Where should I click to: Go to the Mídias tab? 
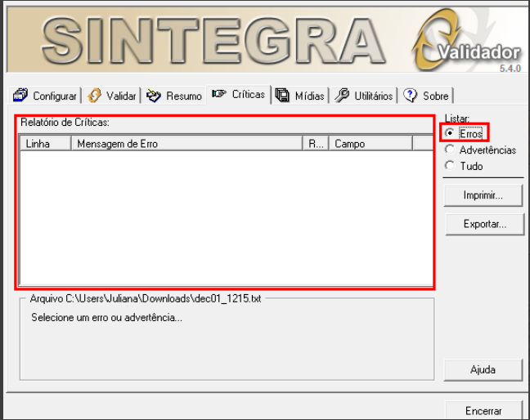click(x=300, y=96)
